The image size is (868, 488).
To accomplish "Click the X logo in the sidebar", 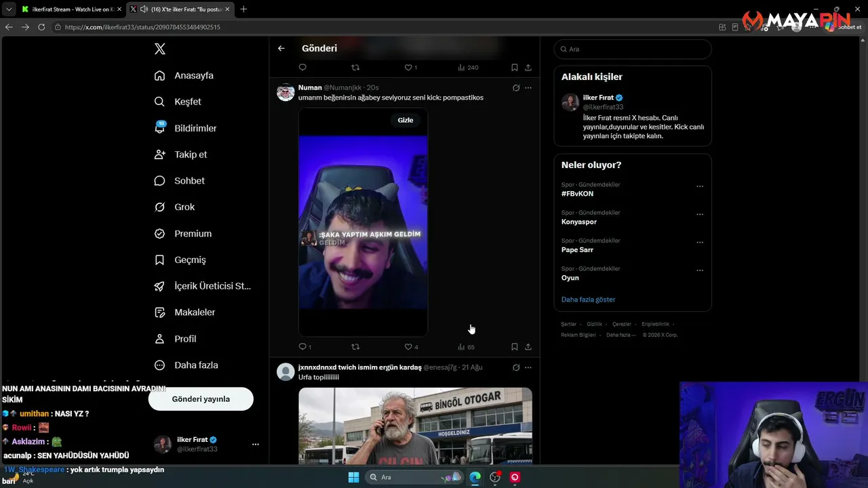I will [159, 49].
